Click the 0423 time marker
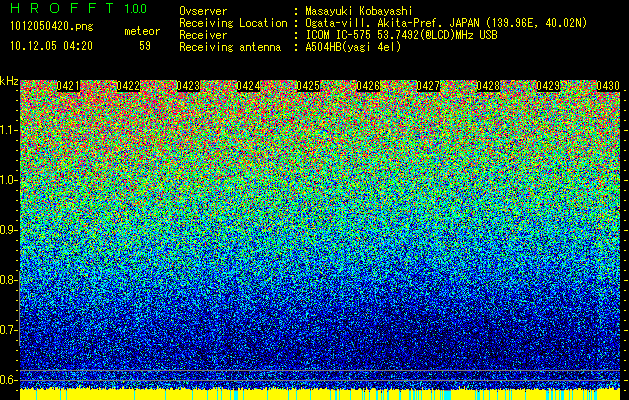Viewport: 629px width, 400px height. (x=188, y=86)
